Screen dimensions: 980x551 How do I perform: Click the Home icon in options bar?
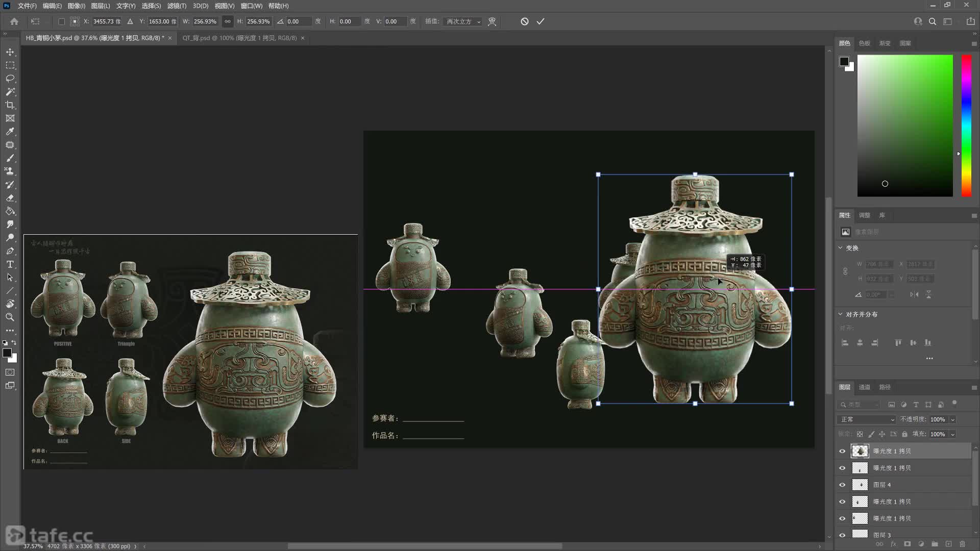[14, 21]
